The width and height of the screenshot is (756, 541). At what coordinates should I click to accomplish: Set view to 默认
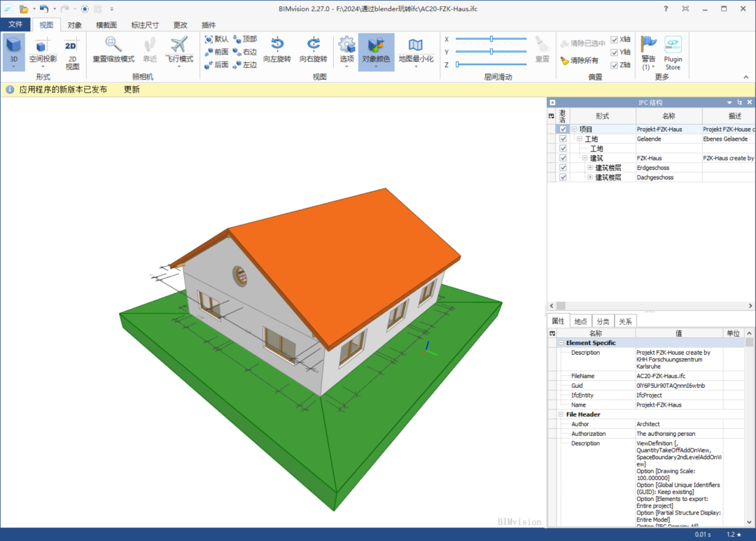(216, 39)
